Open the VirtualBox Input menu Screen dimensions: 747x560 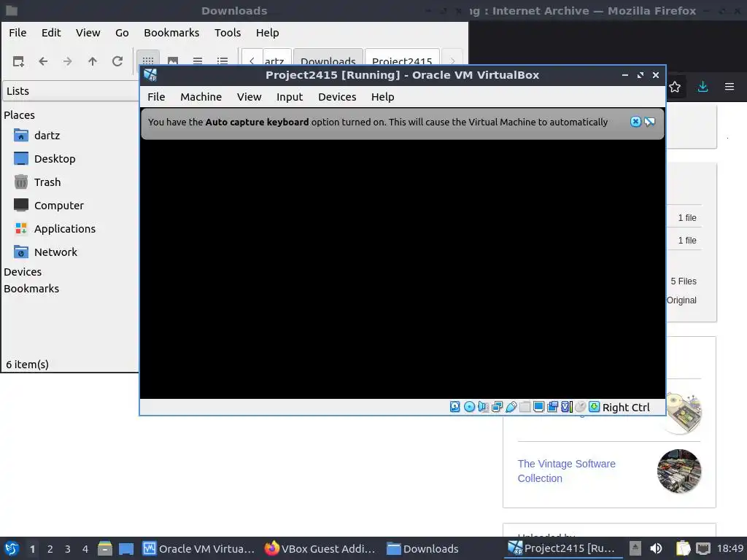pos(290,97)
